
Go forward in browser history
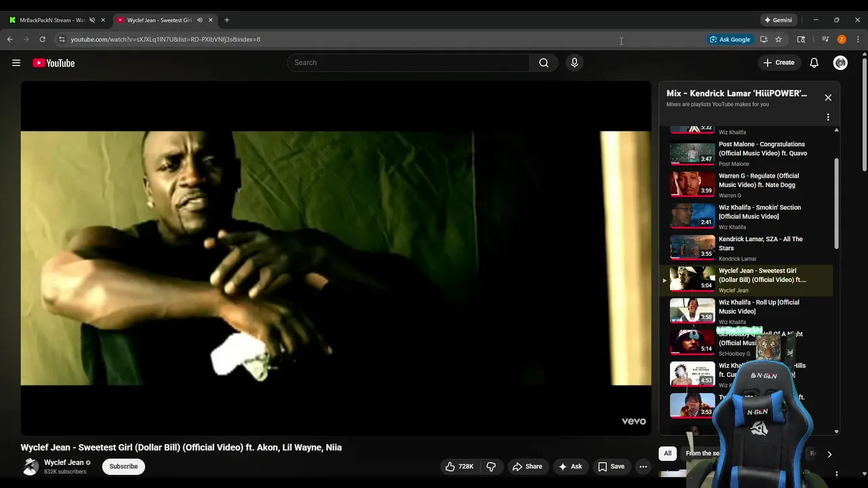26,39
